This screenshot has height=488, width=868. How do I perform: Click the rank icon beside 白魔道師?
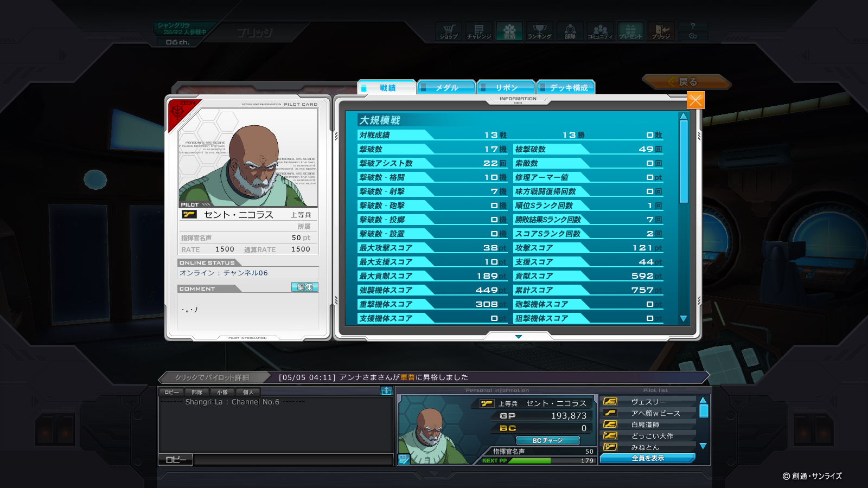(x=610, y=425)
